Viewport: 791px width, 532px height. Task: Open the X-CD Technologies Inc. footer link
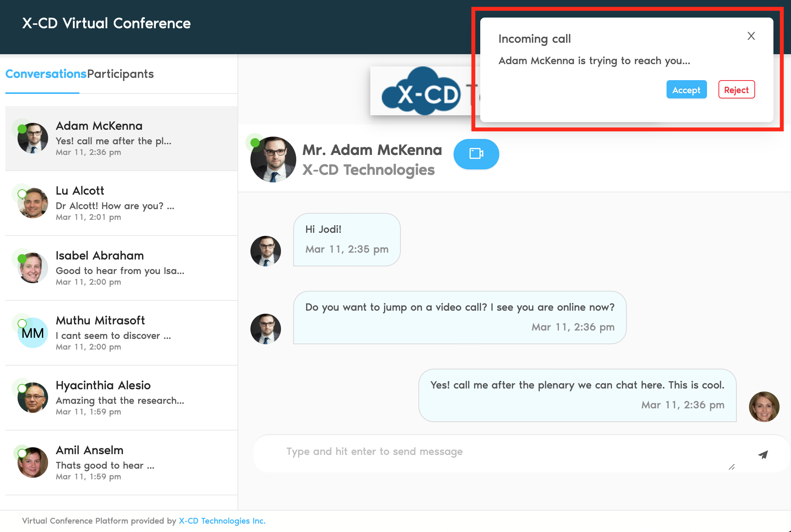[222, 521]
